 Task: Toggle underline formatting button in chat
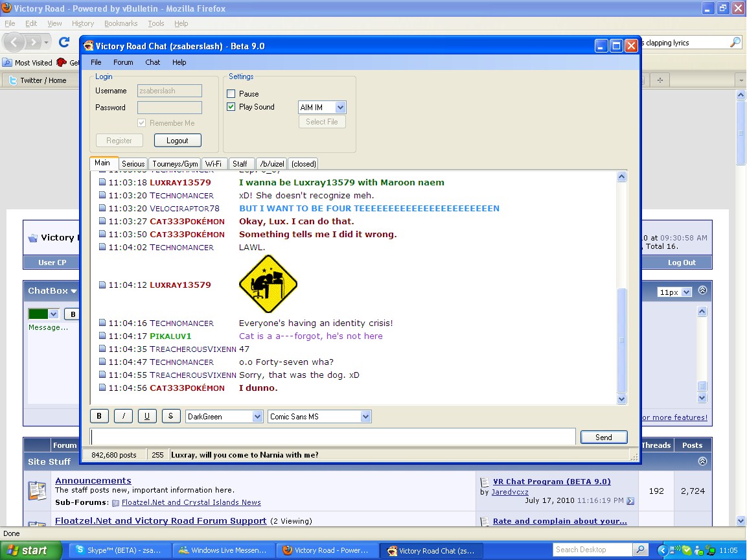point(147,416)
